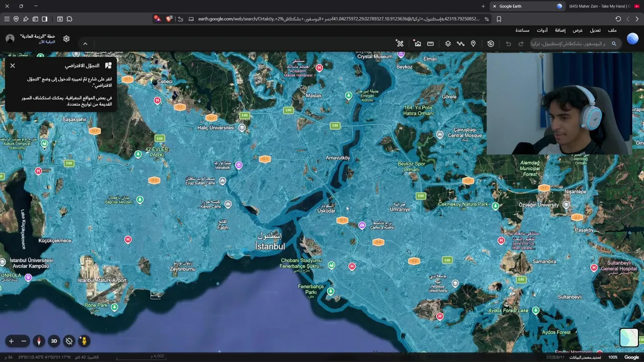644x362 pixels.
Task: Click the data attribution link
Action: tap(585, 357)
